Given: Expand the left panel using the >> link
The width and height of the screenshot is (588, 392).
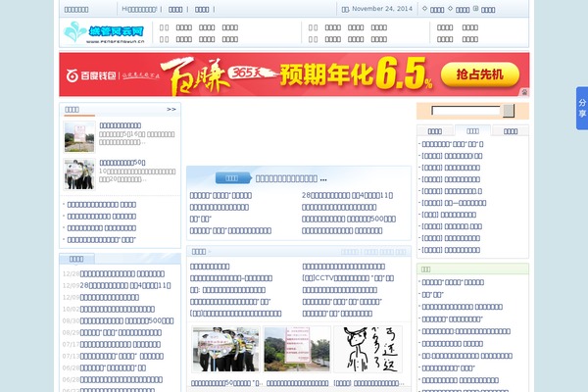Looking at the screenshot, I should pyautogui.click(x=171, y=110).
